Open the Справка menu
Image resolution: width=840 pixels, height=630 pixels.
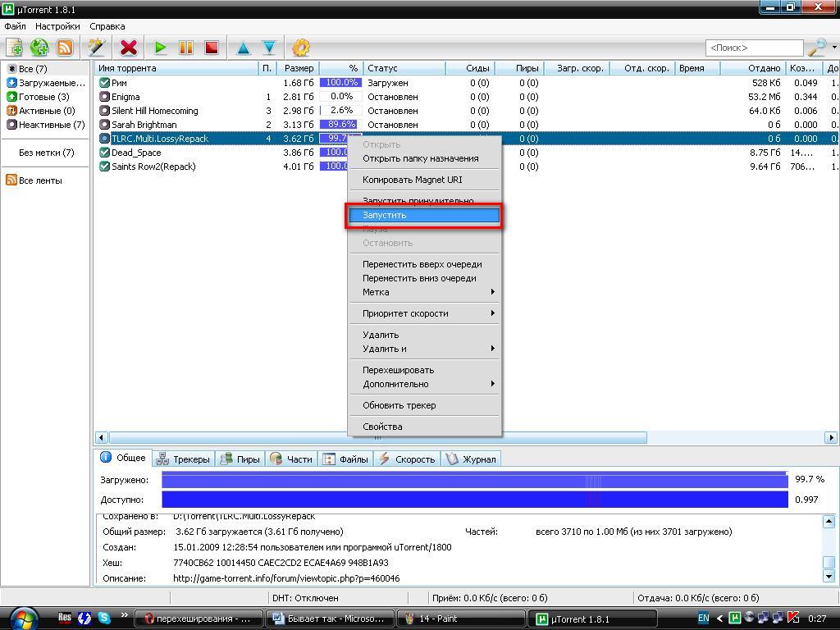(107, 26)
